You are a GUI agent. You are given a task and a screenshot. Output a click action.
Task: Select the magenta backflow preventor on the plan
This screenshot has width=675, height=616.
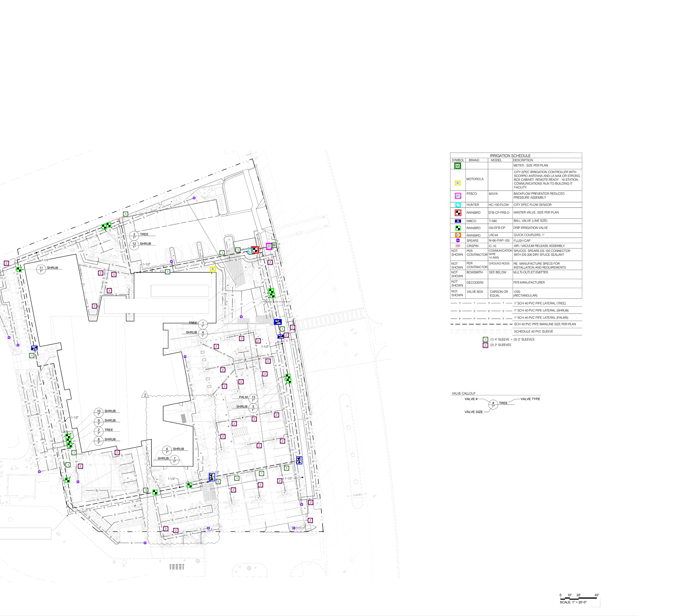coord(269,246)
